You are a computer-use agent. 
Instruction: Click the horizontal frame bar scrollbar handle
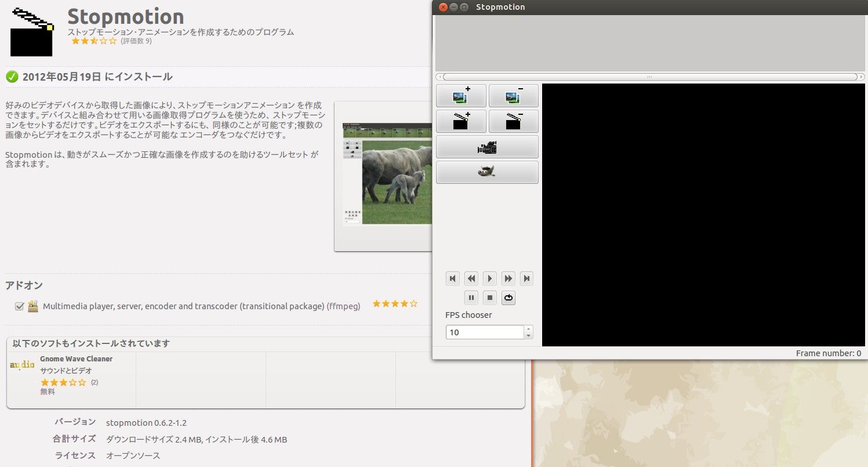pos(649,77)
